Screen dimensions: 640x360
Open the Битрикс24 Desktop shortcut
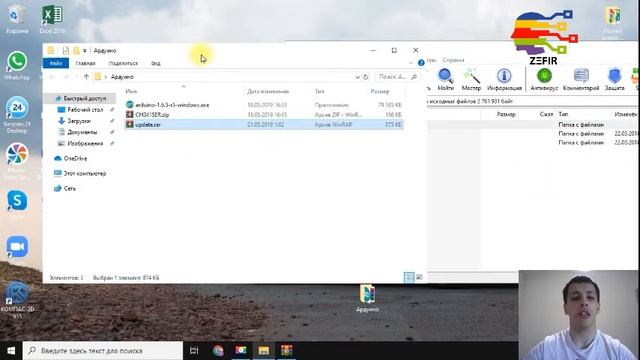tap(17, 114)
